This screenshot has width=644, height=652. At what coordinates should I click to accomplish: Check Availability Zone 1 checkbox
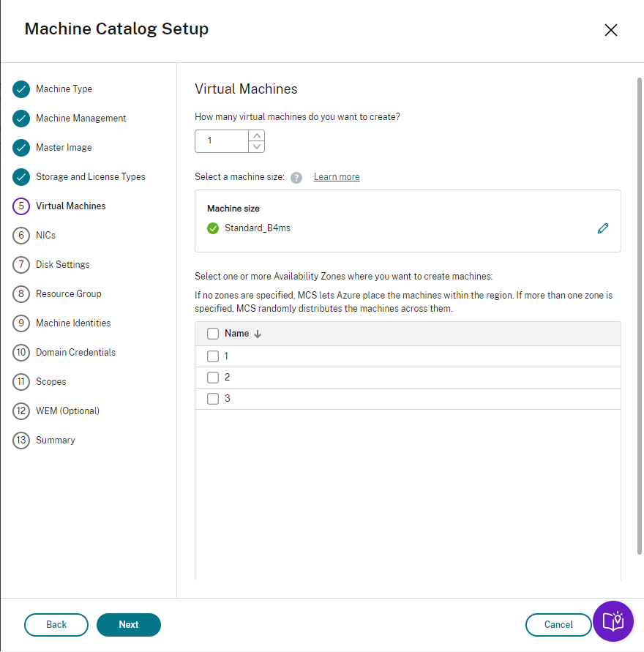click(x=213, y=356)
